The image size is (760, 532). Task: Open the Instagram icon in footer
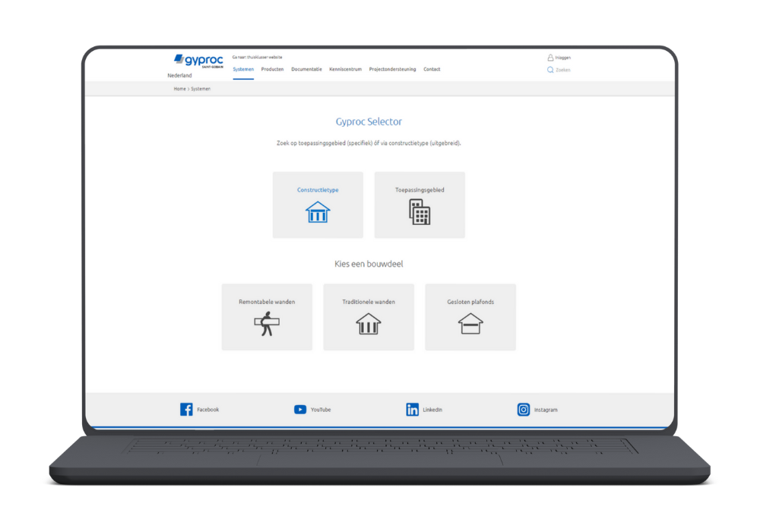tap(524, 410)
